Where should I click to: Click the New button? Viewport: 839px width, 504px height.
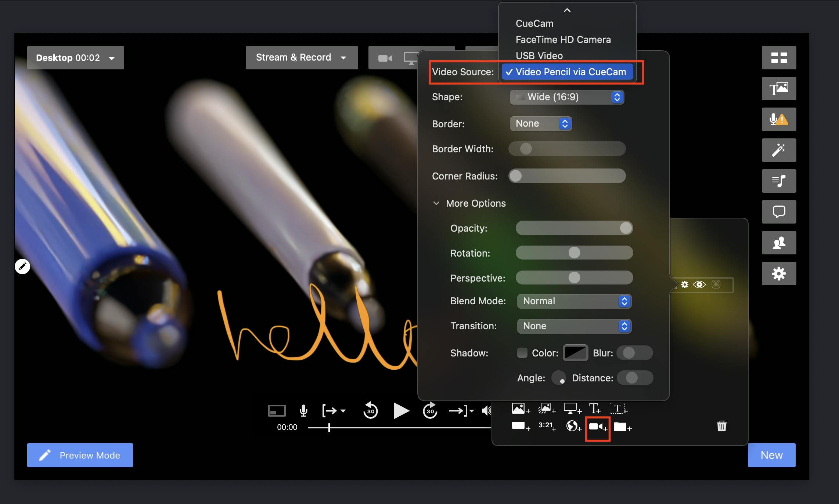coord(771,455)
